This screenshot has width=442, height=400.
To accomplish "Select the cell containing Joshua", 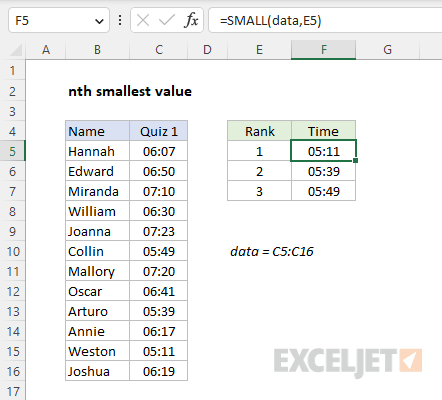I will point(97,371).
